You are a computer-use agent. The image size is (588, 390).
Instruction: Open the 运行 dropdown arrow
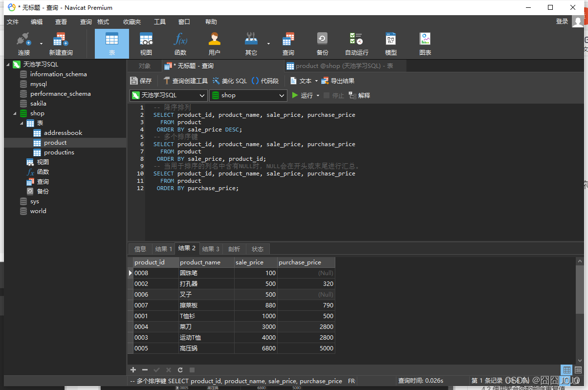[x=318, y=95]
